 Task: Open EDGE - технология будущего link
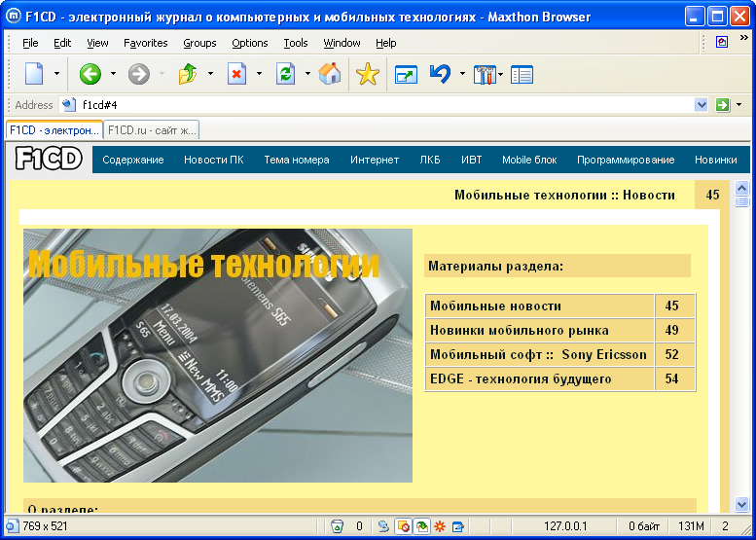coord(521,378)
